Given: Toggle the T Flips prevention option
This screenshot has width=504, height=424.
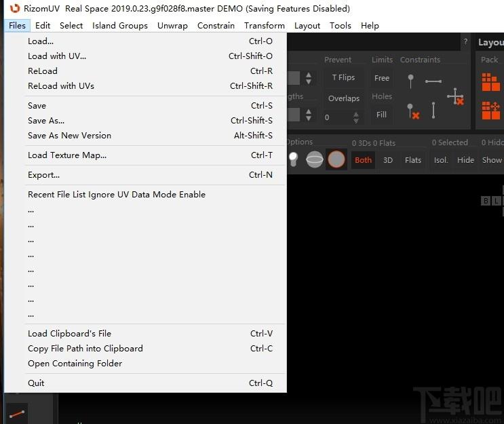Looking at the screenshot, I should pyautogui.click(x=343, y=77).
